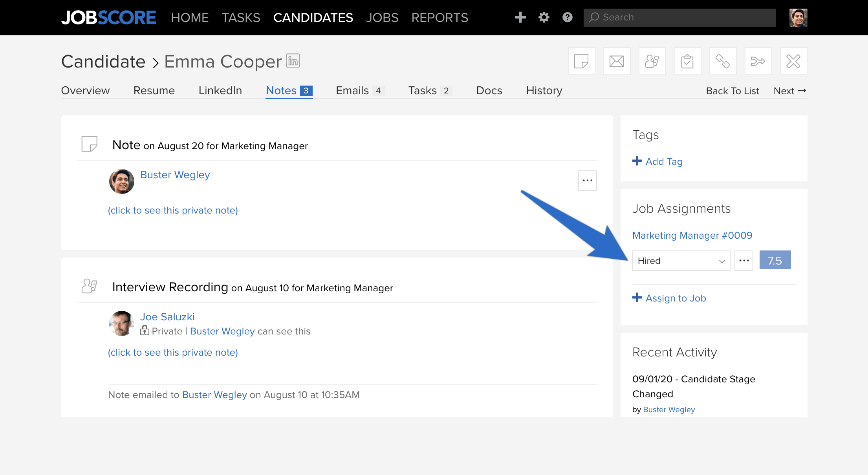Click the add task clipboard icon
The height and width of the screenshot is (475, 868).
coord(687,61)
